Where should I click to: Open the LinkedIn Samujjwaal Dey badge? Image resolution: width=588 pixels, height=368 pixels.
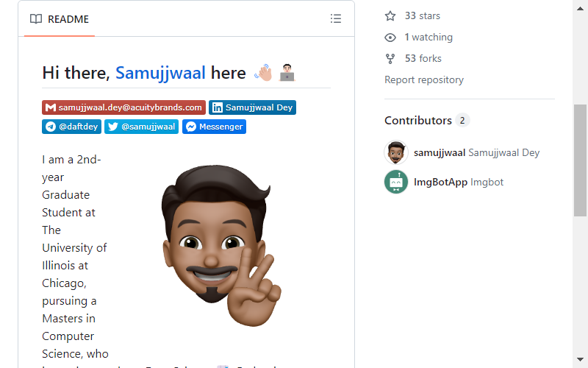(252, 107)
